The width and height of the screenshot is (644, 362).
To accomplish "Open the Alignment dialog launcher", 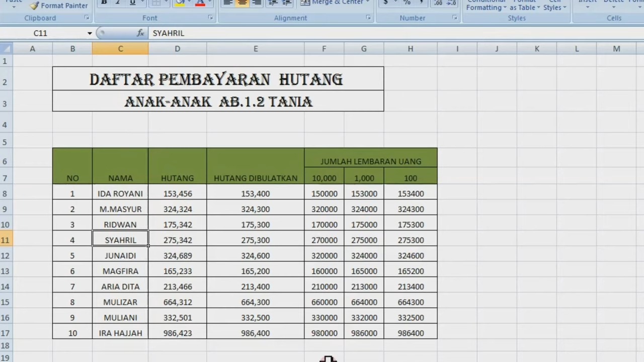I will (368, 18).
